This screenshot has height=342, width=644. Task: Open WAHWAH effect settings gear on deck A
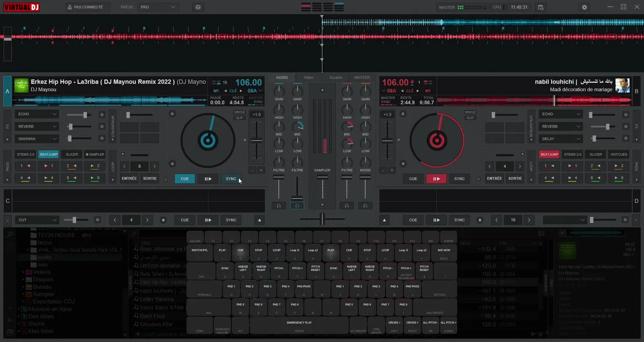tap(102, 138)
